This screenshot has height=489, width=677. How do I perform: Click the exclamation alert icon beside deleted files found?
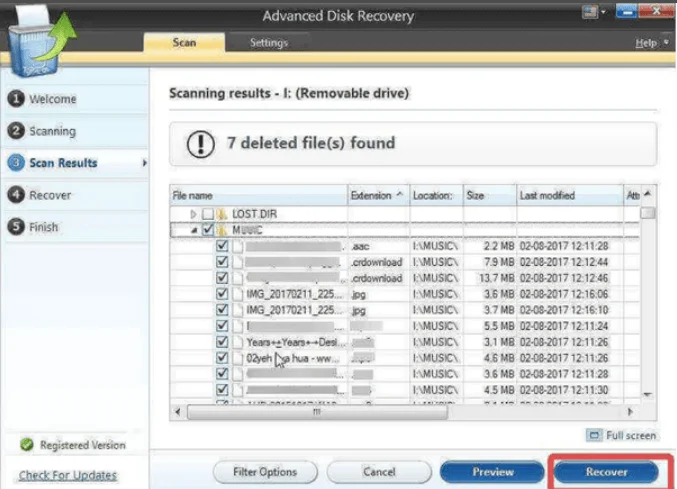point(200,144)
